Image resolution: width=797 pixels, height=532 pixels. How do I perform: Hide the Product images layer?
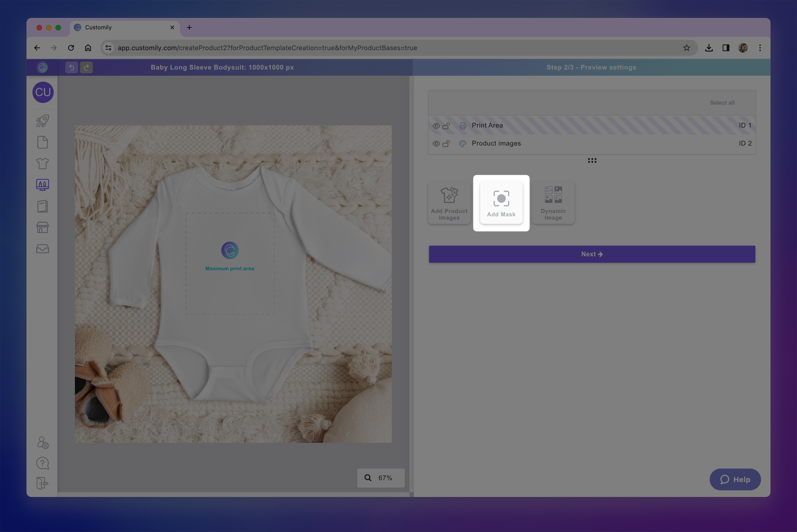[436, 144]
